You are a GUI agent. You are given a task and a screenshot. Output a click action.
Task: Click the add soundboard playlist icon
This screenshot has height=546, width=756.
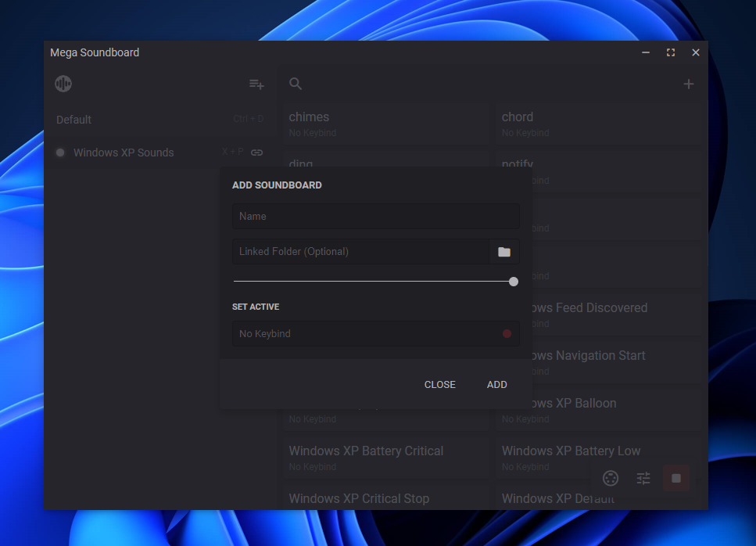click(256, 84)
